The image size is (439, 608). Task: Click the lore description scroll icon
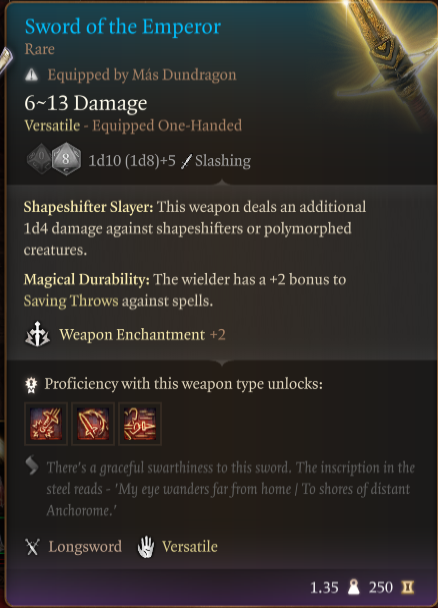(32, 465)
